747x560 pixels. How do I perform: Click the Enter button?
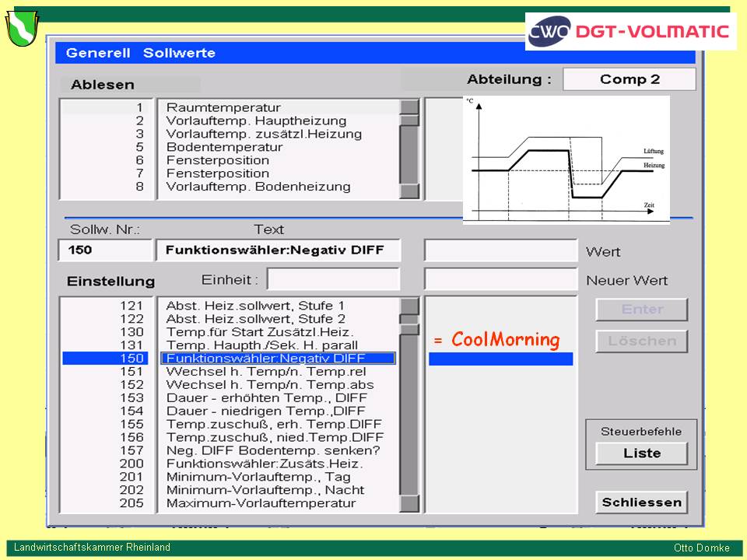pyautogui.click(x=641, y=310)
